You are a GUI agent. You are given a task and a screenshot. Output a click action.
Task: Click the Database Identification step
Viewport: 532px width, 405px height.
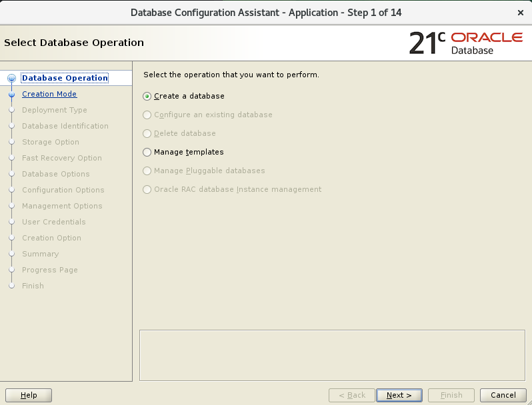(x=65, y=126)
